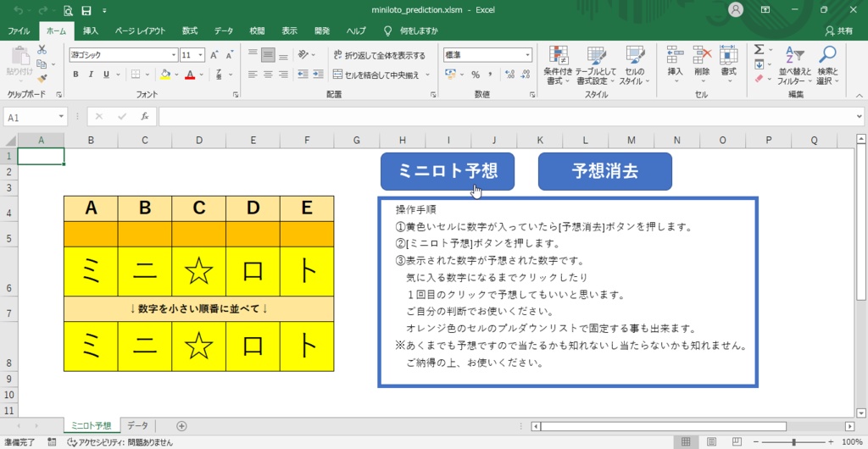Screen dimensions: 868x449
Task: Toggle center horizontal alignment
Action: tap(268, 74)
